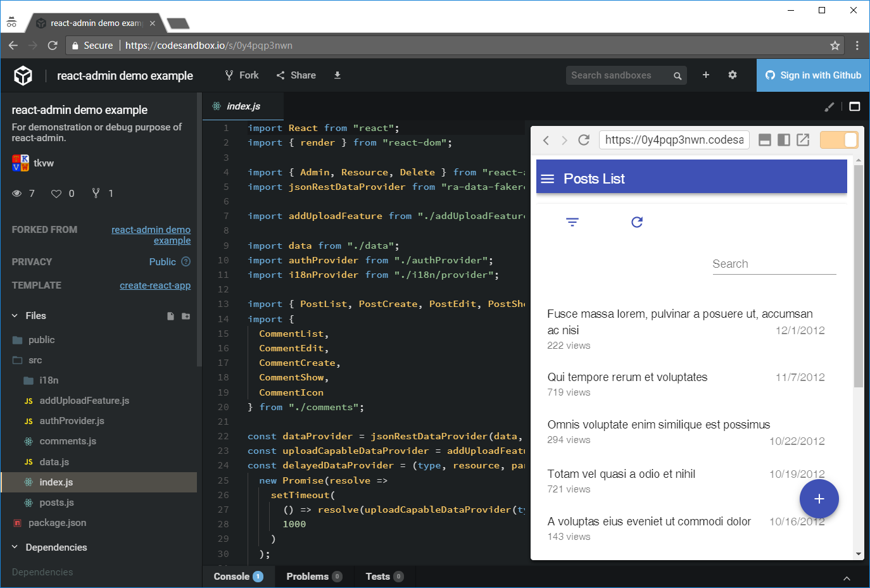
Task: Collapse the src folder
Action: (x=99, y=360)
